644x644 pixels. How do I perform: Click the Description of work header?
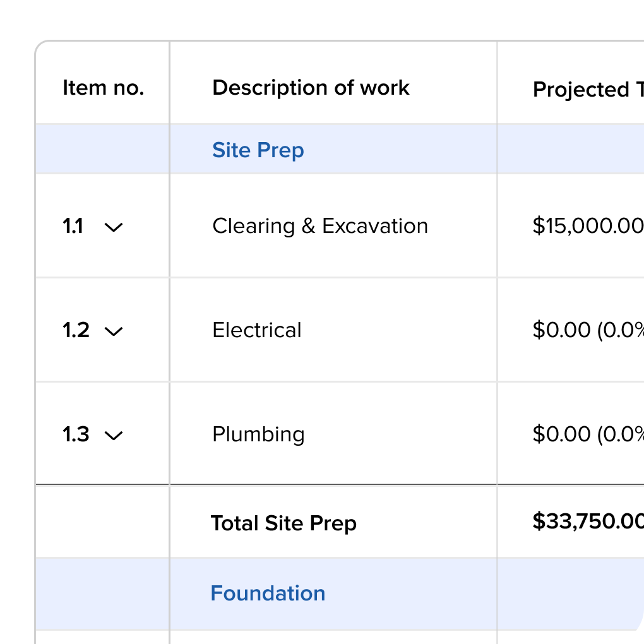[311, 88]
